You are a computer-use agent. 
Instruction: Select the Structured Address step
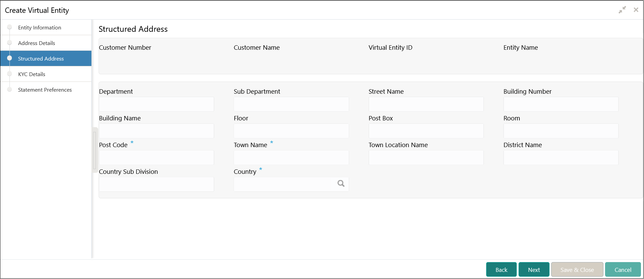click(x=41, y=59)
